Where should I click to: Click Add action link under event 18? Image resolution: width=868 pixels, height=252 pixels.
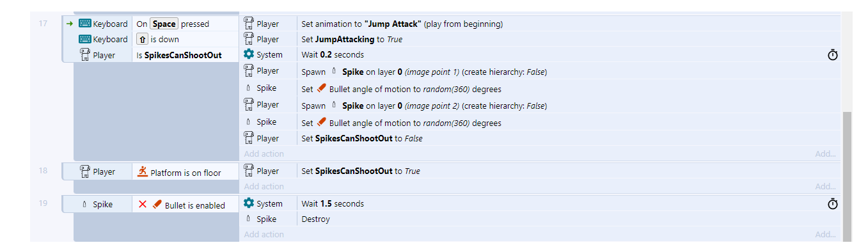[264, 186]
